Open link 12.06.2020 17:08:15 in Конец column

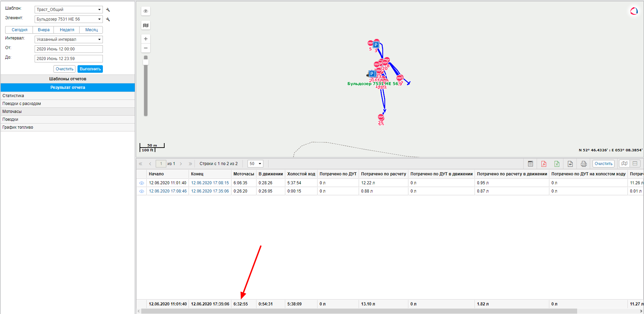(x=210, y=183)
